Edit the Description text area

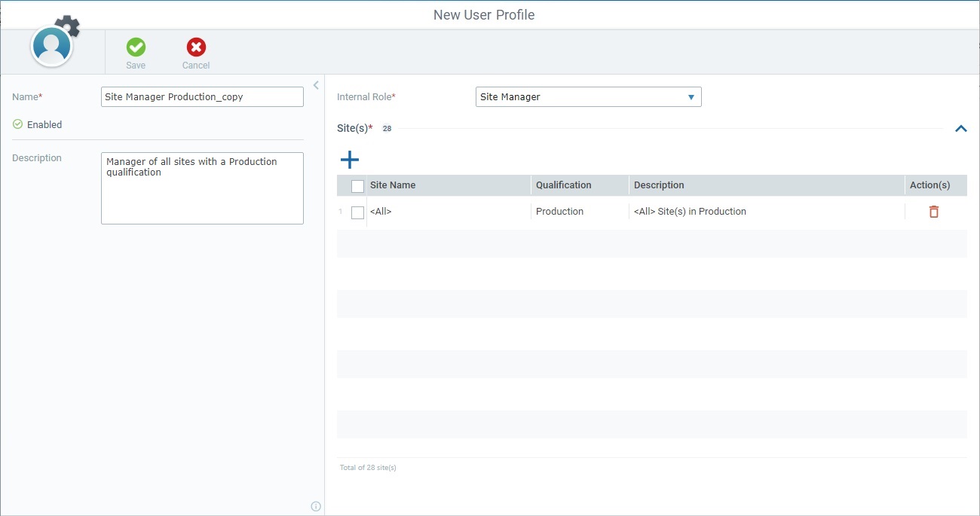point(201,187)
